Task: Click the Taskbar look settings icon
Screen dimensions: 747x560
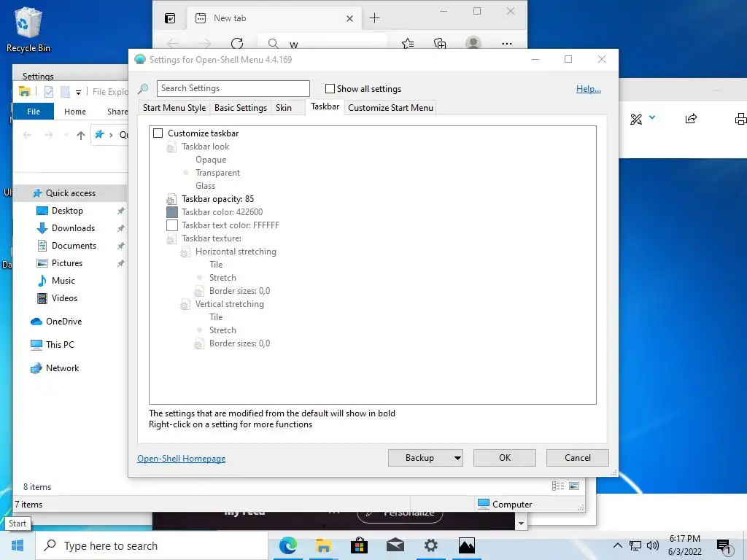Action: 171,147
